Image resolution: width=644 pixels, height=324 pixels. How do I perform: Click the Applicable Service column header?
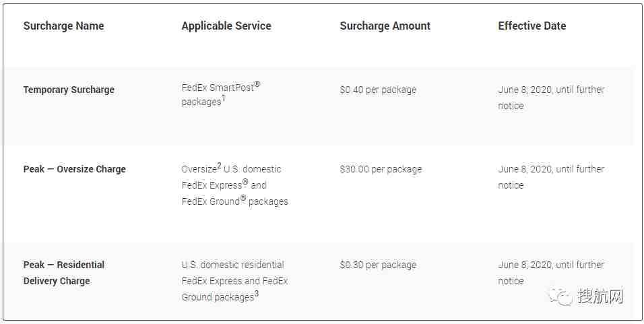pos(226,26)
